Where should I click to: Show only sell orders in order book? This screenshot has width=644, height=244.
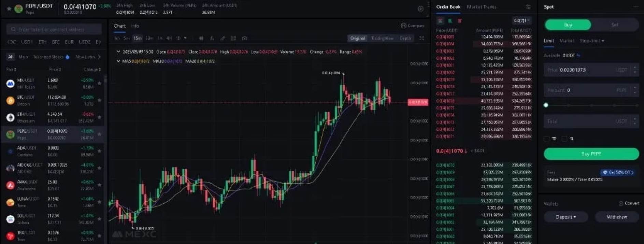tap(459, 21)
